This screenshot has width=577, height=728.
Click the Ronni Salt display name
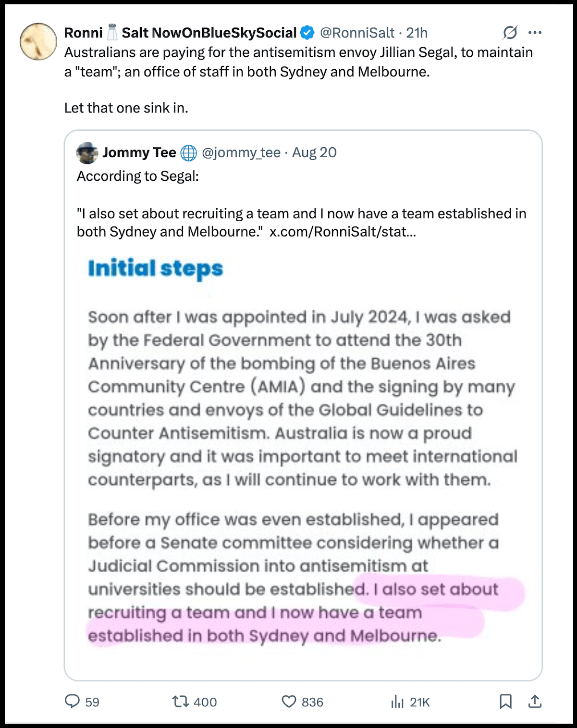pos(180,33)
